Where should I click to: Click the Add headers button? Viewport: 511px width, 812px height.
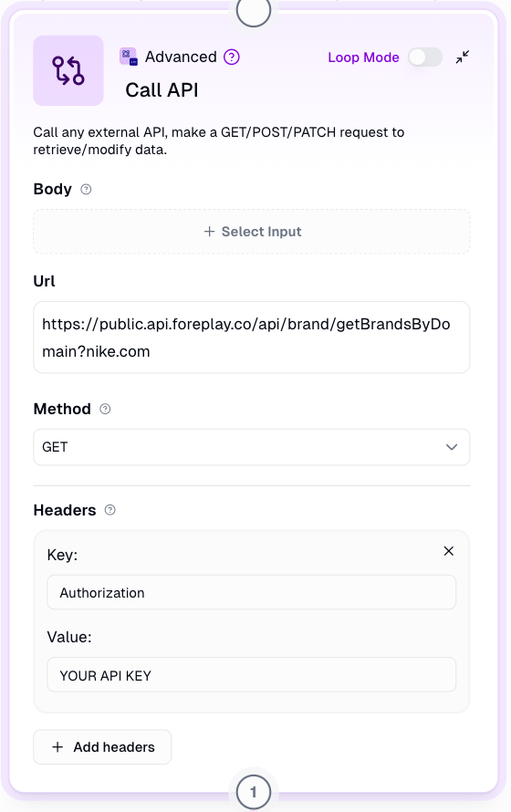click(102, 746)
